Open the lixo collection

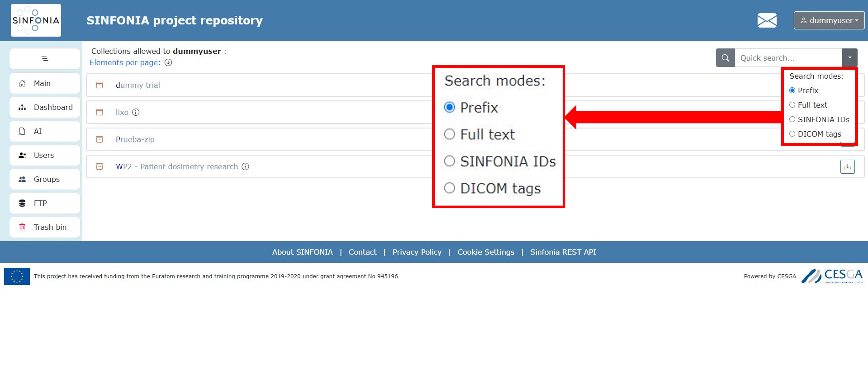(x=122, y=112)
